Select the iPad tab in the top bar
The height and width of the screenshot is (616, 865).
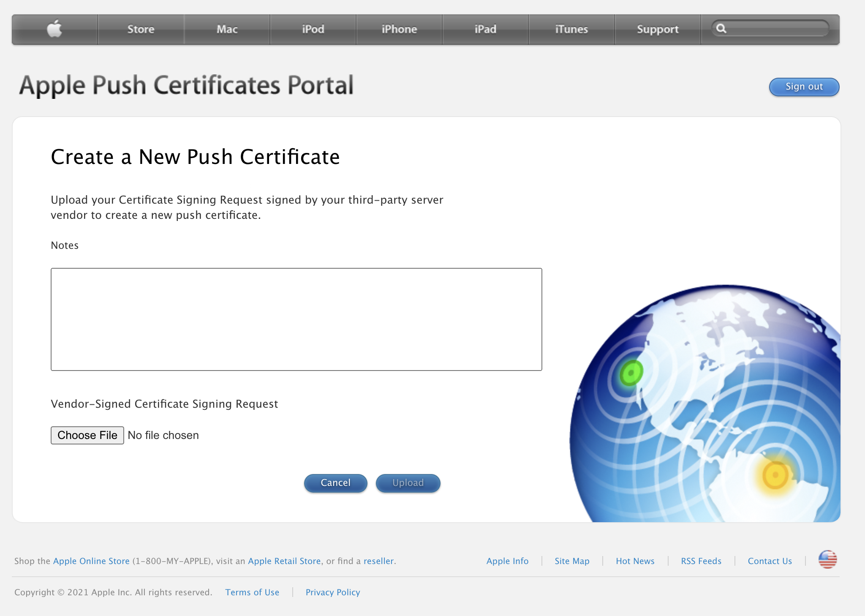coord(485,29)
